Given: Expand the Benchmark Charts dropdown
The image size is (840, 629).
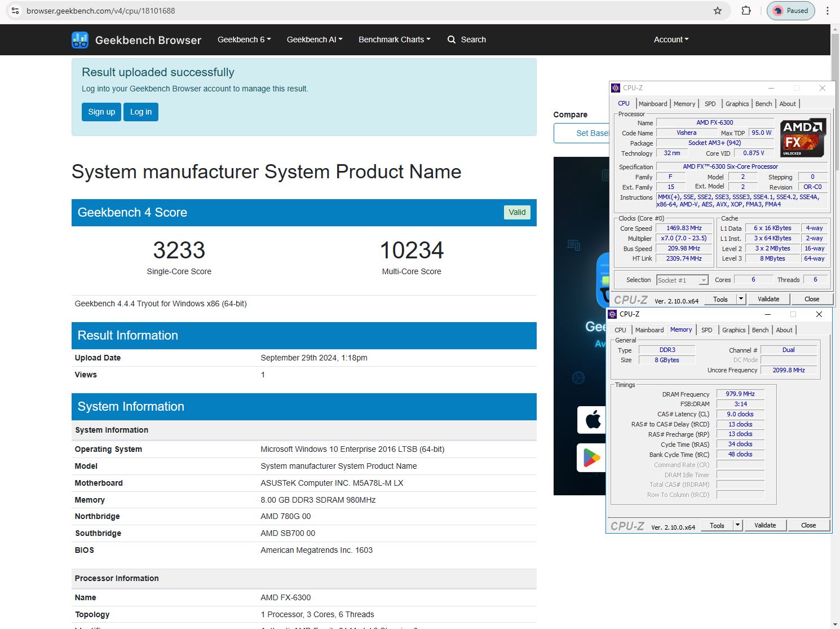Looking at the screenshot, I should [395, 39].
